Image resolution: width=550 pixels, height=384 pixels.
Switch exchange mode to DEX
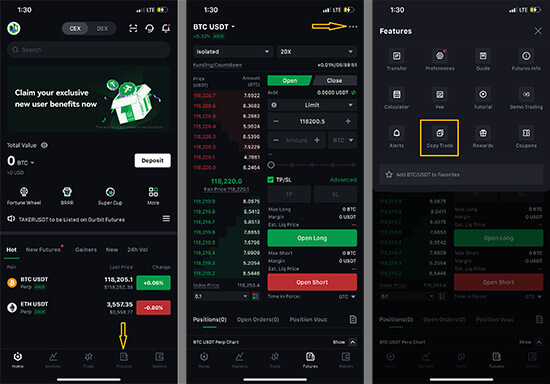(102, 28)
